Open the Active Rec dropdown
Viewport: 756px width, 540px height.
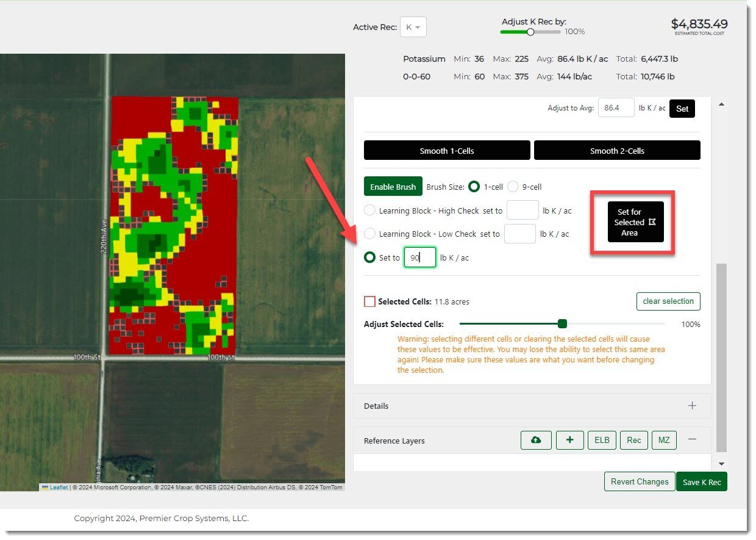[x=413, y=27]
